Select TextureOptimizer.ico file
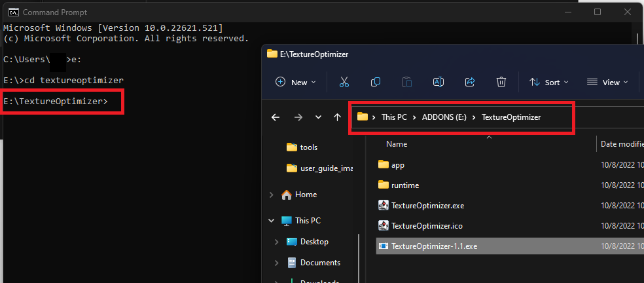The height and width of the screenshot is (283, 644). [x=427, y=225]
